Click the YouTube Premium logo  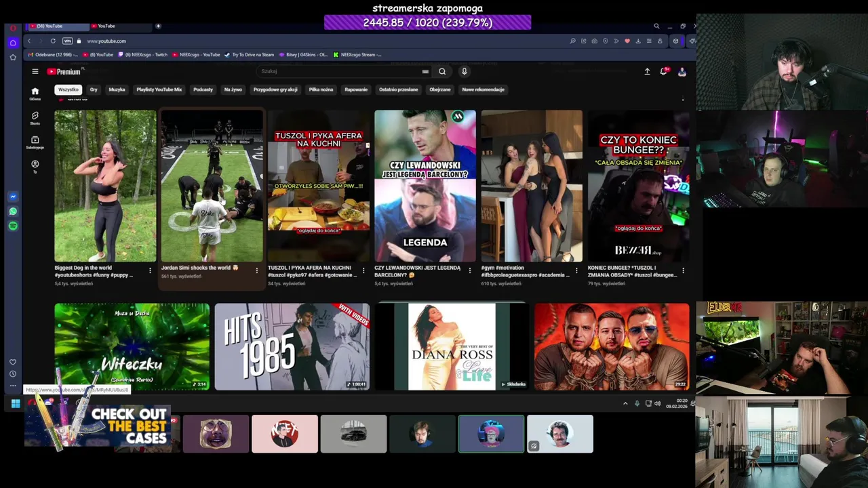tap(64, 71)
